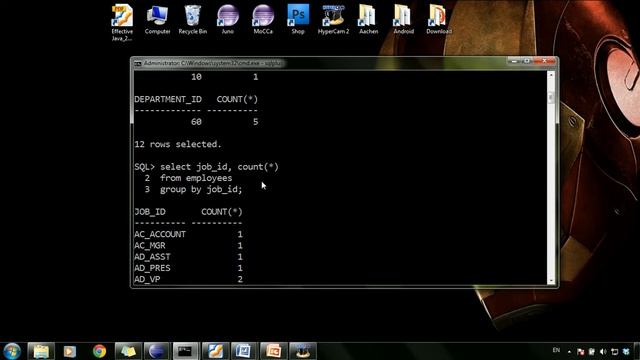This screenshot has width=640, height=360.
Task: Switch to HyperCam in the taskbar
Action: click(302, 351)
